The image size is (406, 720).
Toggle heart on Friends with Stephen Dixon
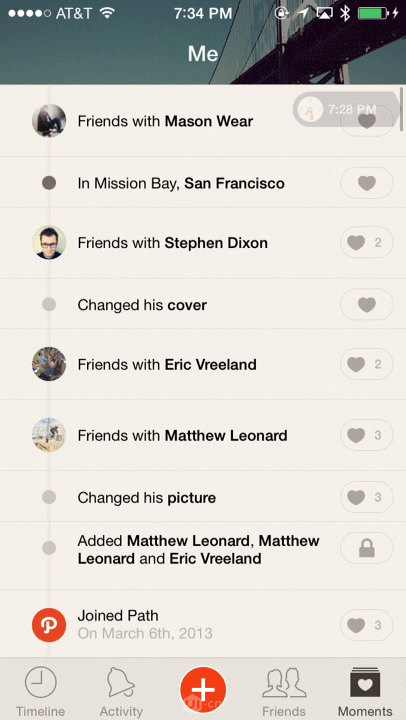coord(367,242)
